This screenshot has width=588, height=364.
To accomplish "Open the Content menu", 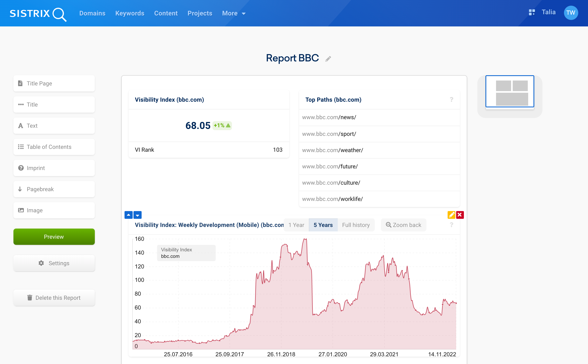I will [x=166, y=13].
